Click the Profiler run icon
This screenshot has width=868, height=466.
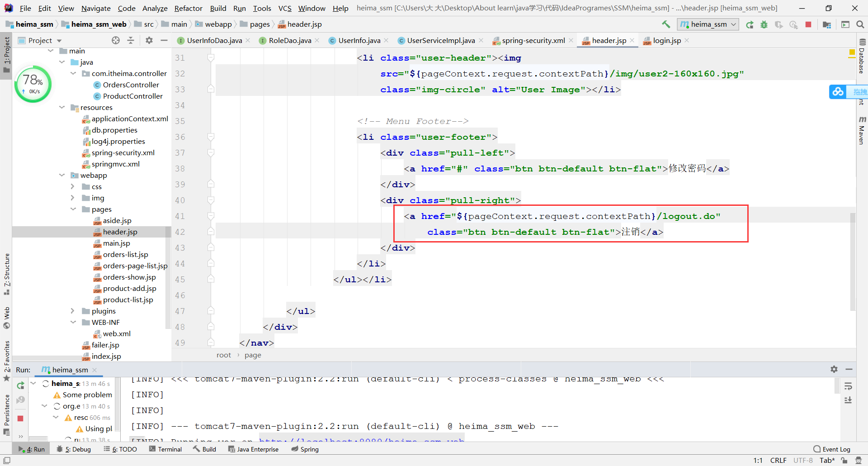pyautogui.click(x=793, y=24)
